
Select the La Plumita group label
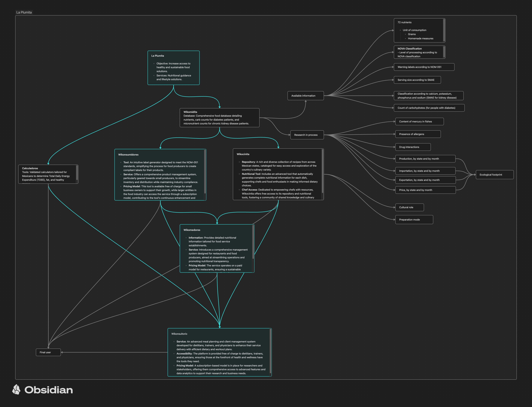point(24,12)
